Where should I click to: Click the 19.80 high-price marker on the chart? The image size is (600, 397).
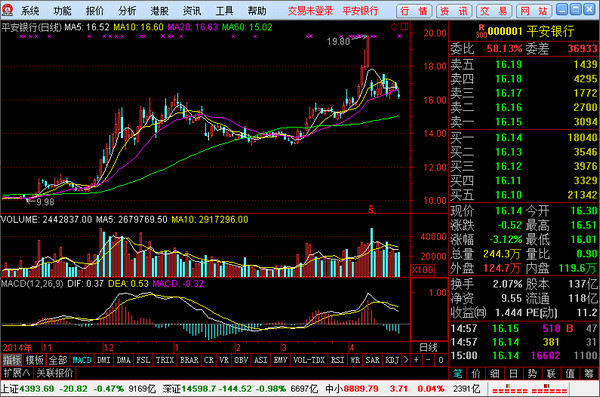tap(338, 41)
